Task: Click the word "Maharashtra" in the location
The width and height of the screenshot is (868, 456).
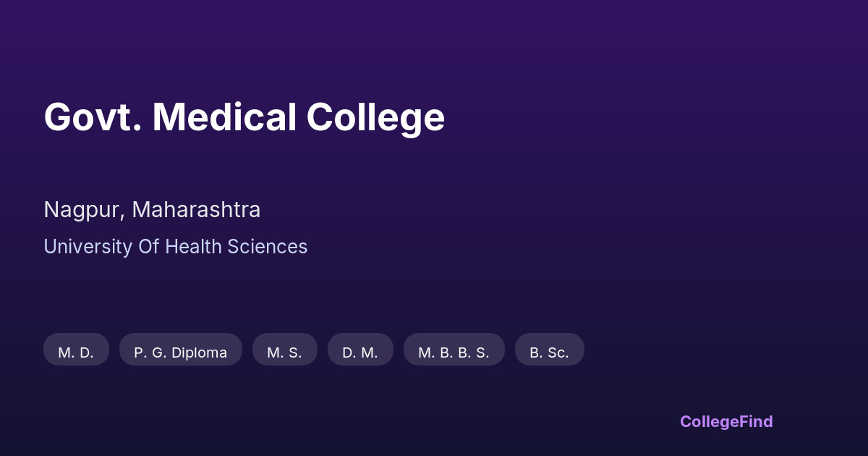Action: coord(196,210)
